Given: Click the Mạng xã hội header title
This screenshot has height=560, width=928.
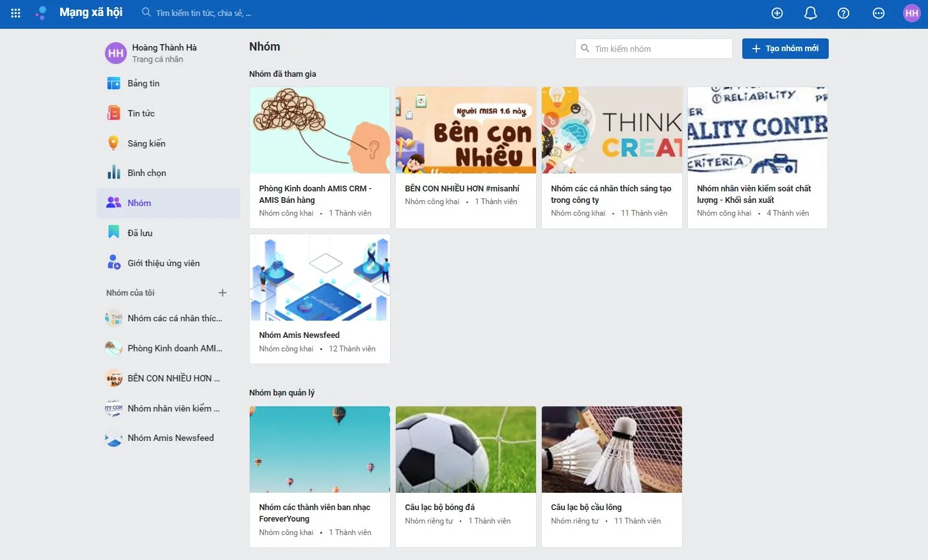Looking at the screenshot, I should [91, 12].
